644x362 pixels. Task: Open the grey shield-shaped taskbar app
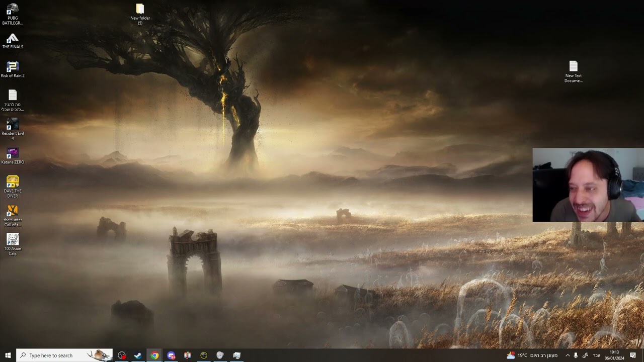pos(220,355)
